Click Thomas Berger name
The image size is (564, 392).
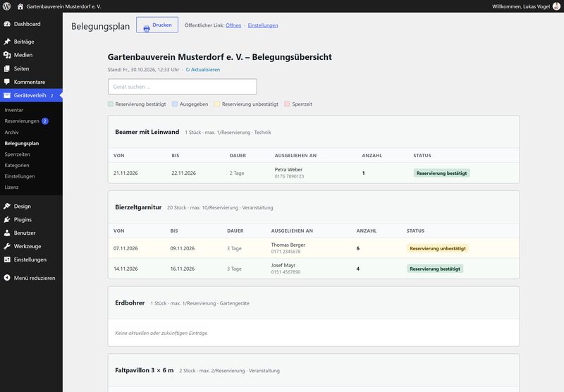coord(288,245)
